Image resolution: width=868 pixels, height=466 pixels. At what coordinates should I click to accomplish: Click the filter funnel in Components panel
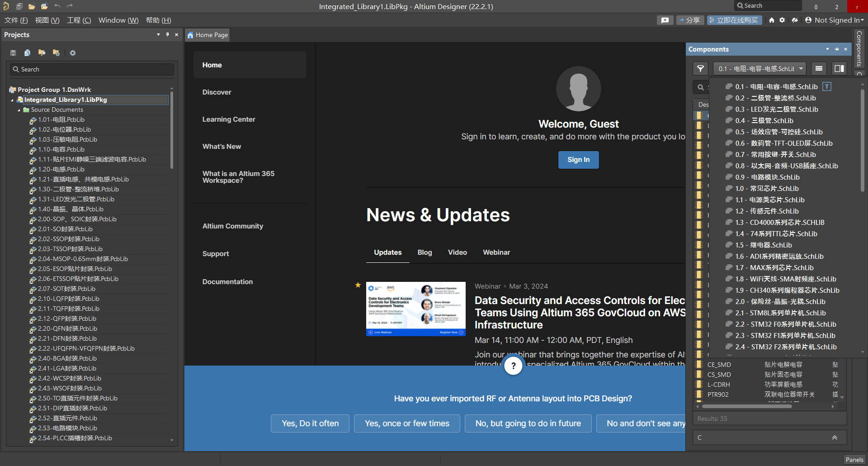[x=700, y=69]
